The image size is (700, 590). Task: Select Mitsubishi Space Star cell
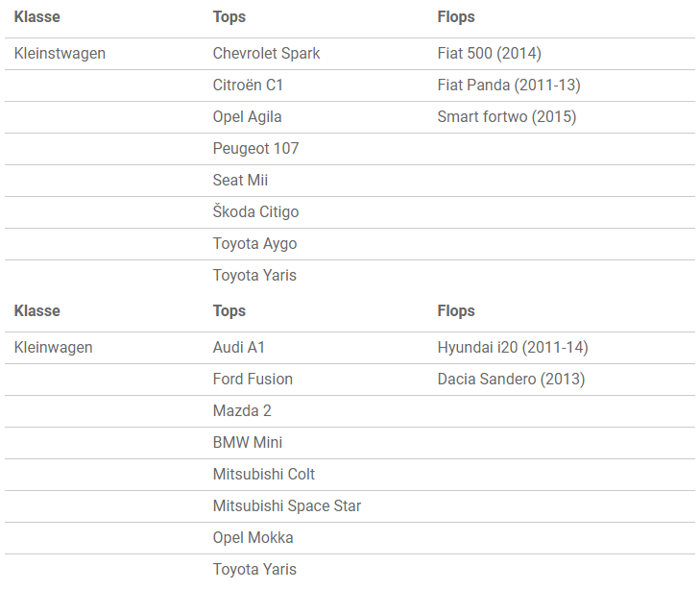286,506
